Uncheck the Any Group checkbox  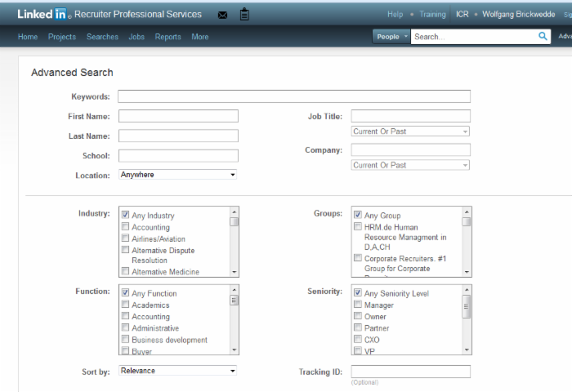pos(358,216)
